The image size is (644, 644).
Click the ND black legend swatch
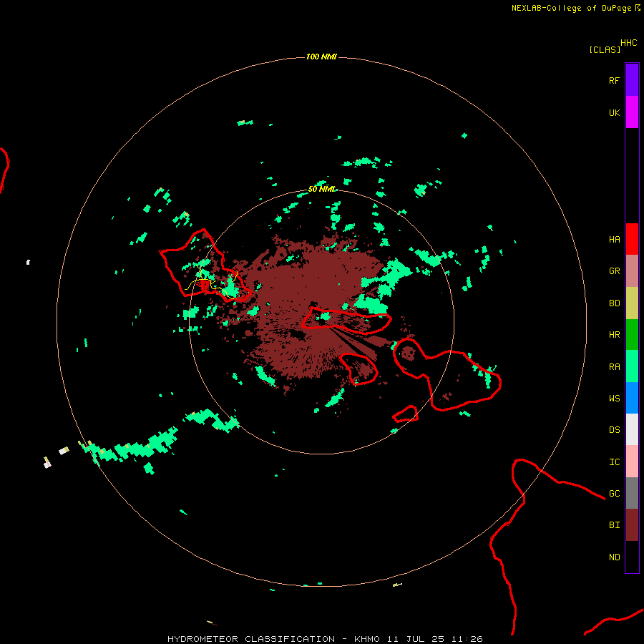pyautogui.click(x=632, y=557)
